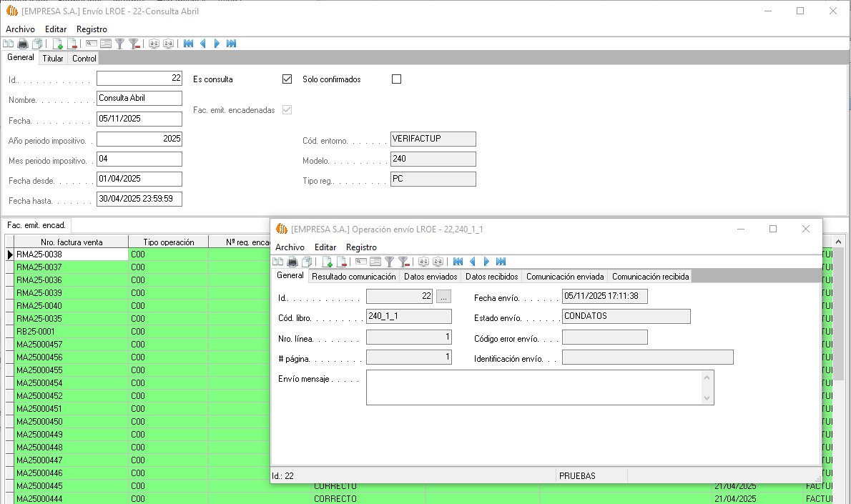Go to last record in main window toolbar

pyautogui.click(x=231, y=44)
